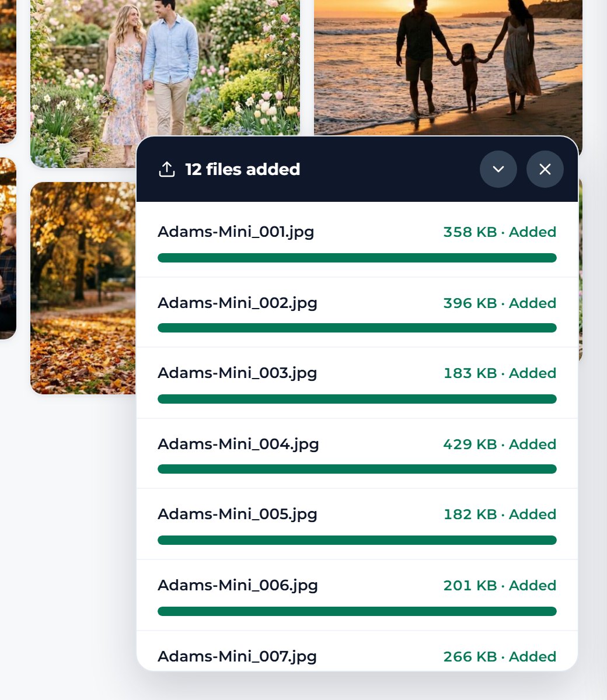
Task: Click the upload icon beside 12 files added
Action: [167, 169]
